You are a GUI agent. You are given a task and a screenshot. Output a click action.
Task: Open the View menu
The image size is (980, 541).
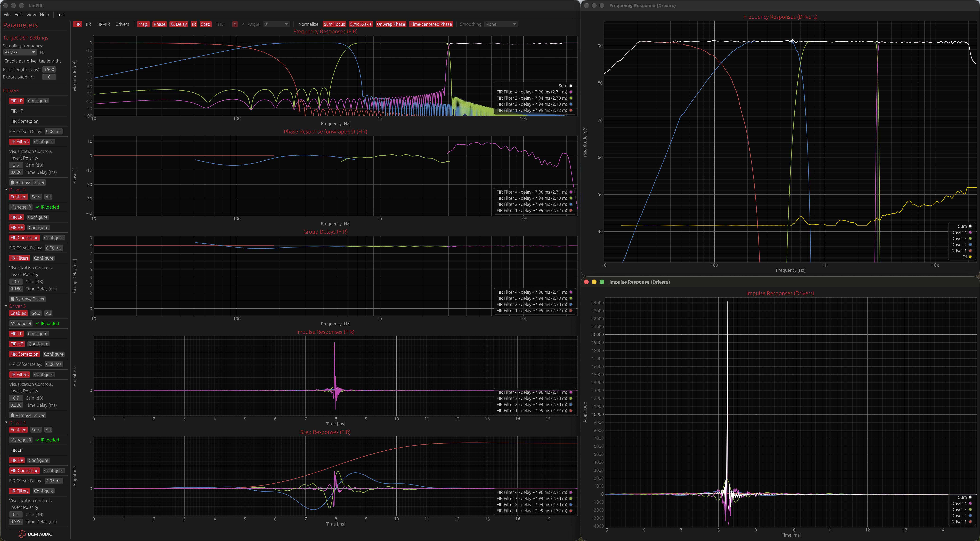click(x=31, y=14)
